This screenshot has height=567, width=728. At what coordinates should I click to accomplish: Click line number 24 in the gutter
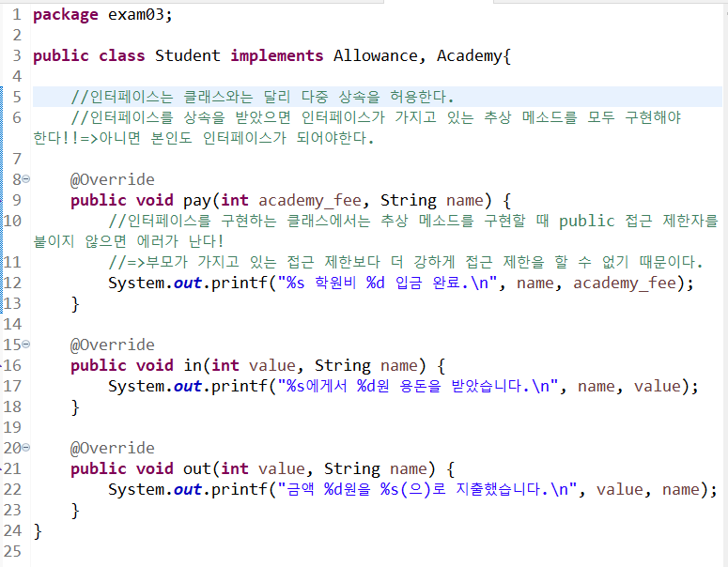tap(12, 530)
